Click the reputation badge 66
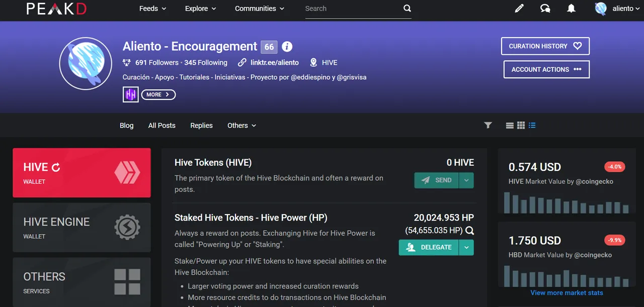This screenshot has height=307, width=644. tap(269, 47)
